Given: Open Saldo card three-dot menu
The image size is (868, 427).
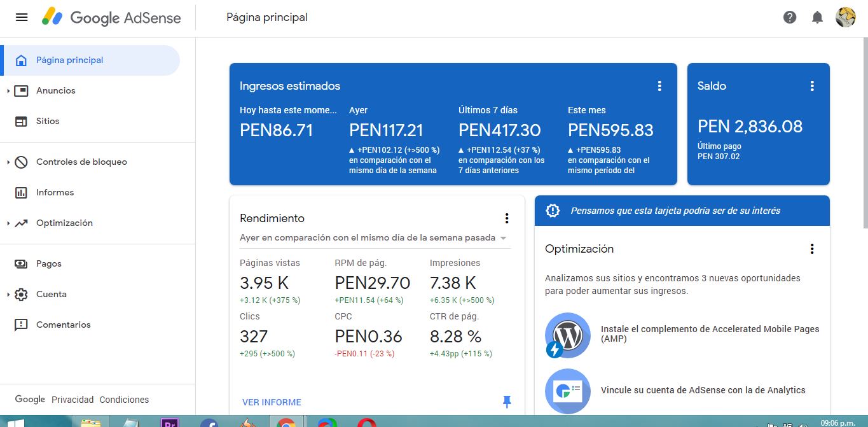Looking at the screenshot, I should pyautogui.click(x=812, y=86).
